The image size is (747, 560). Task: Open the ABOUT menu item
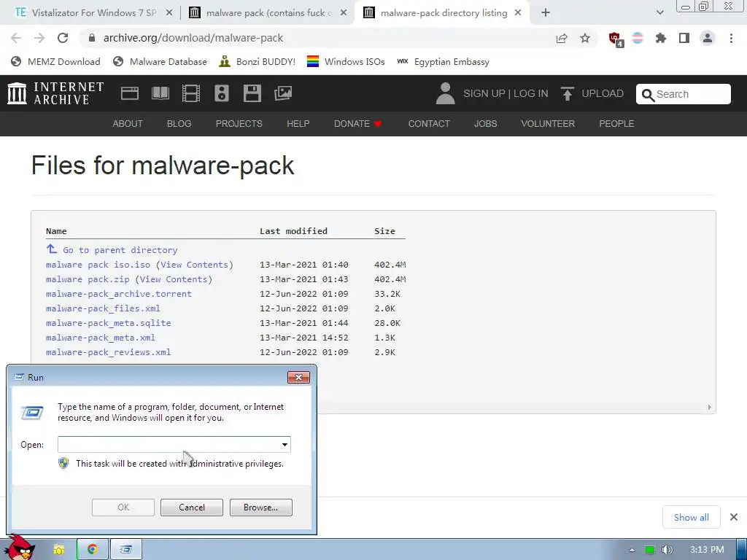click(128, 124)
